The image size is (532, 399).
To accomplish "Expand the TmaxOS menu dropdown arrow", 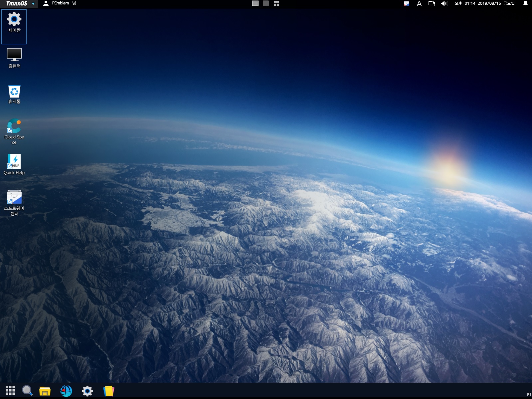I will 33,4.
